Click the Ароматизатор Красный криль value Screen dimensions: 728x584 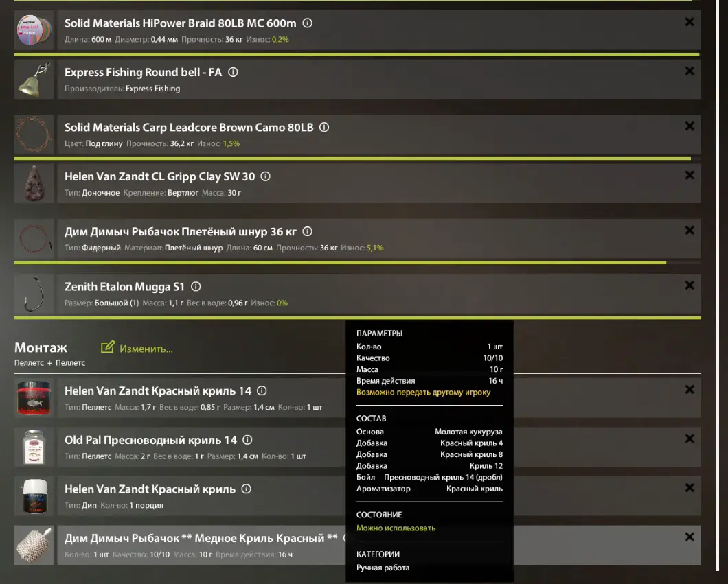(475, 489)
